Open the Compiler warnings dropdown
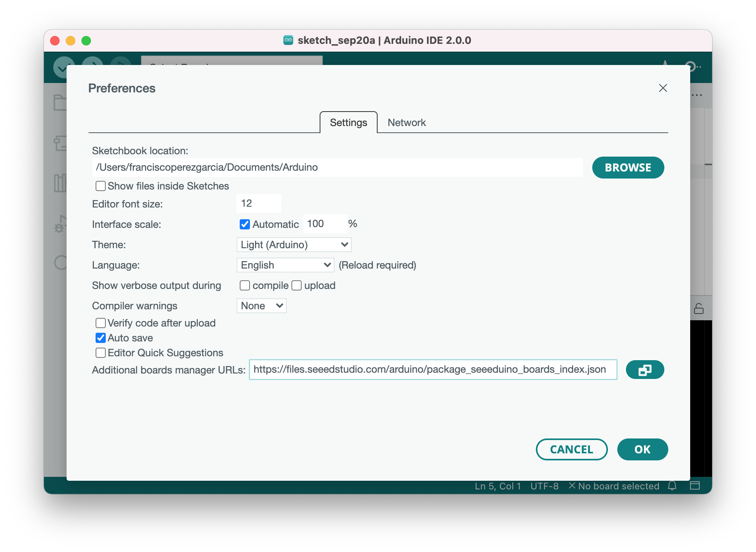 click(x=262, y=306)
